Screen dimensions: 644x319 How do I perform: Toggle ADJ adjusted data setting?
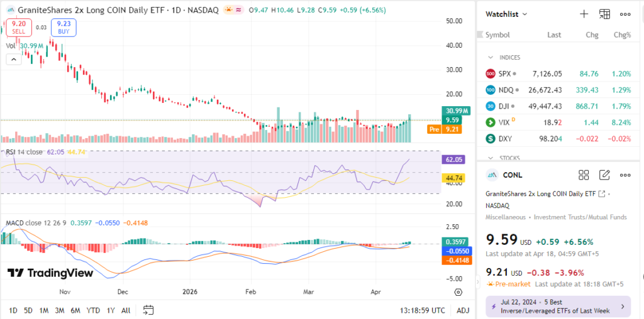tap(462, 310)
